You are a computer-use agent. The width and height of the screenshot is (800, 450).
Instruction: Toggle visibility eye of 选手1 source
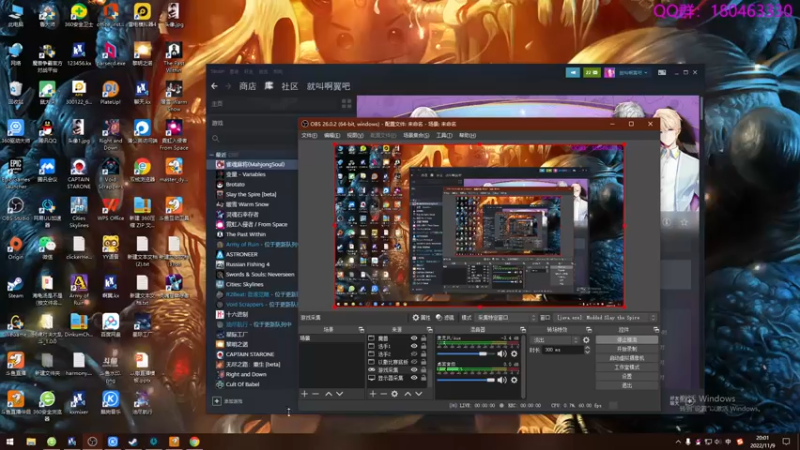414,346
